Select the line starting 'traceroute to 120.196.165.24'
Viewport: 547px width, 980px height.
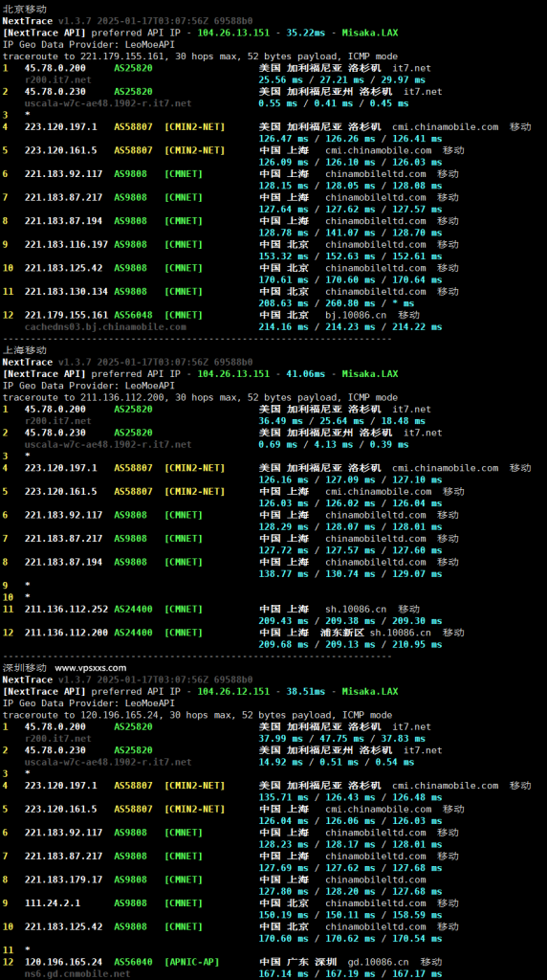point(197,715)
